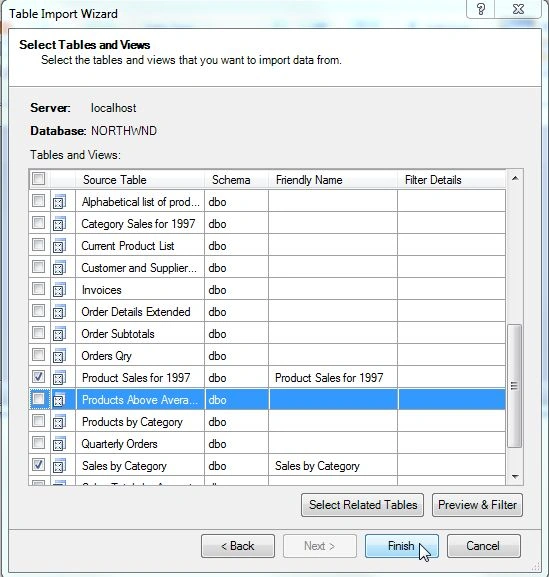The width and height of the screenshot is (549, 577).
Task: Edit the Friendly Name cell for Sales by Category
Action: point(333,466)
